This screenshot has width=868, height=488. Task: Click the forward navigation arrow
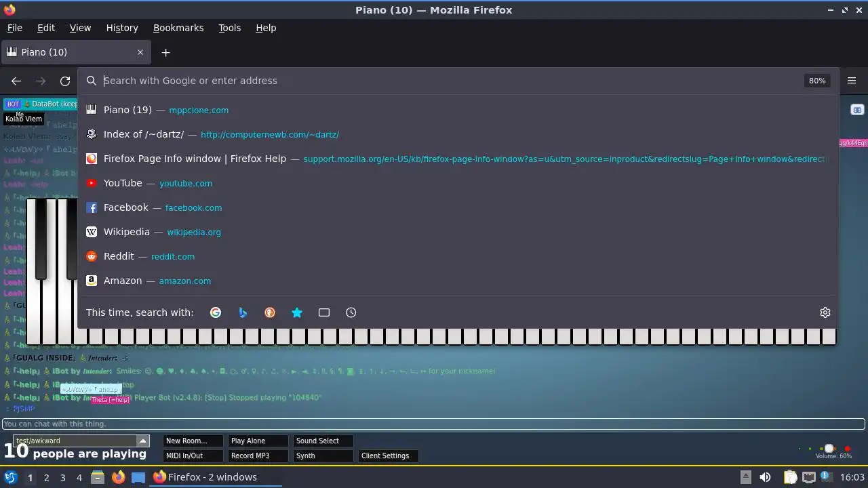[x=41, y=81]
